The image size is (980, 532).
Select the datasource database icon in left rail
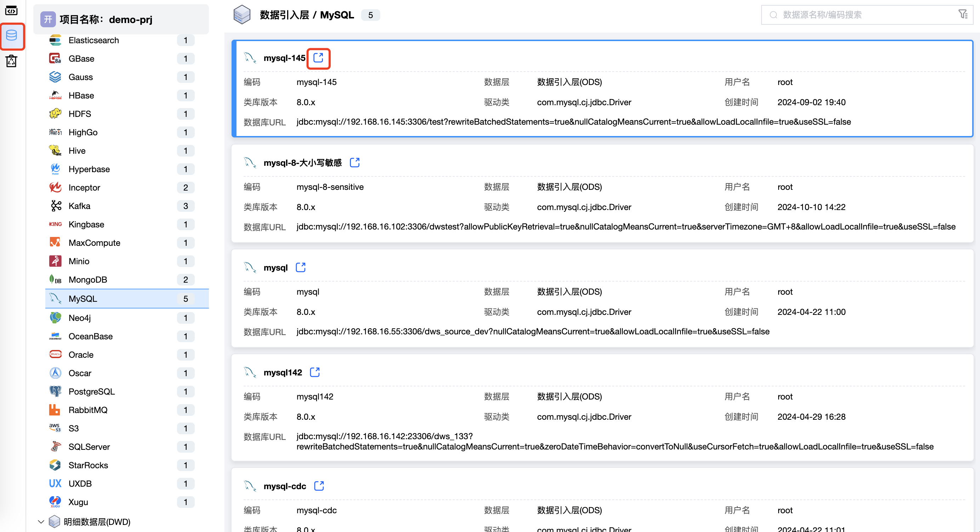pyautogui.click(x=12, y=36)
